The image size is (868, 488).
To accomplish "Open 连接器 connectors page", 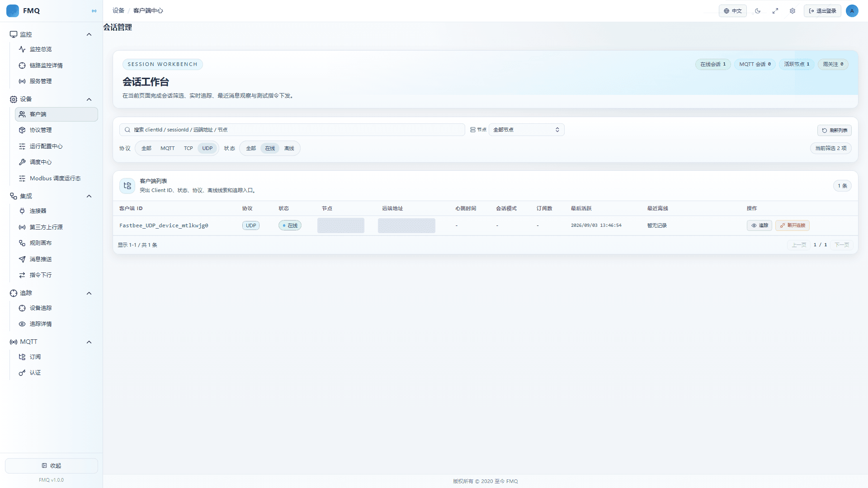I will click(56, 211).
